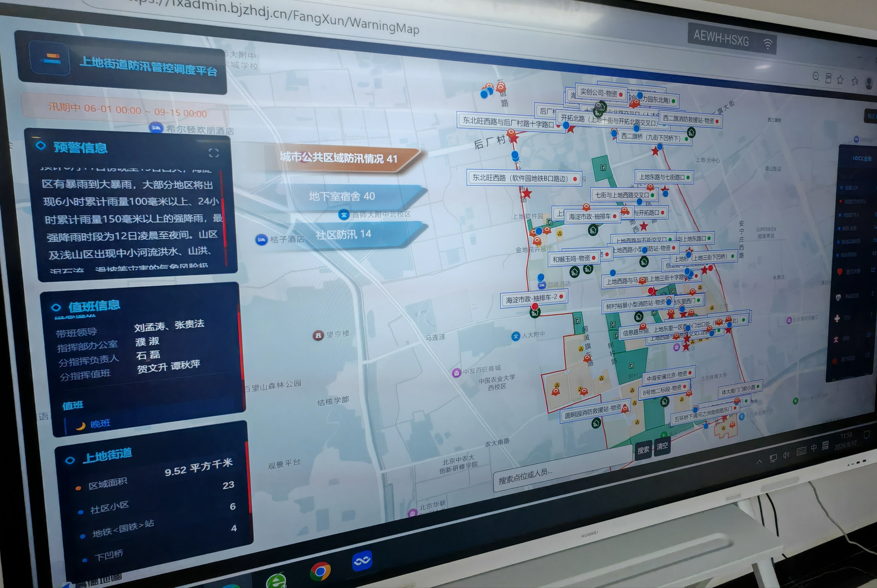The height and width of the screenshot is (588, 877).
Task: Click the 人大附中 school map icon
Action: [516, 336]
